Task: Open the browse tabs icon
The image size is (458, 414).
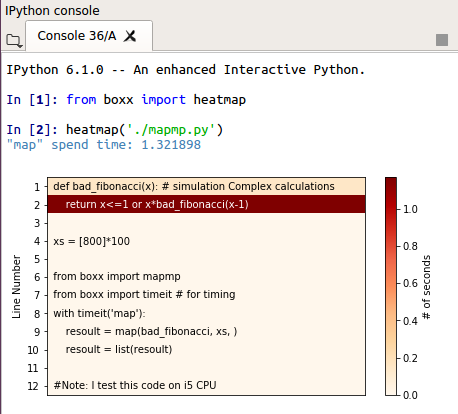Action: coord(14,41)
